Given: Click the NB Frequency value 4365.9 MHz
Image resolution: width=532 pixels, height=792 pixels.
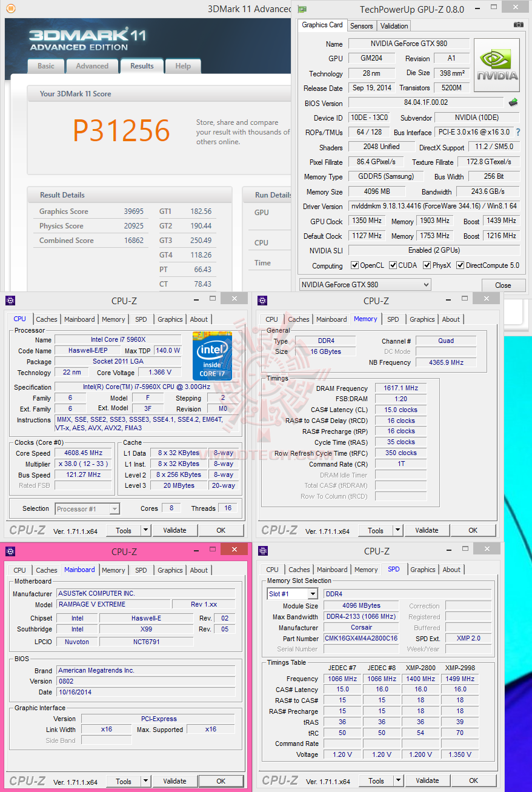Looking at the screenshot, I should 446,362.
